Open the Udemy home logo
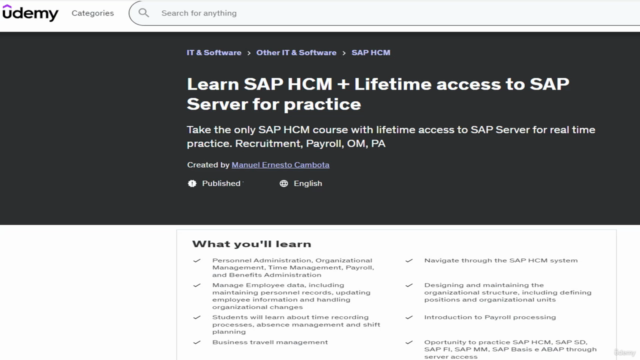Image resolution: width=640 pixels, height=360 pixels. [x=30, y=13]
